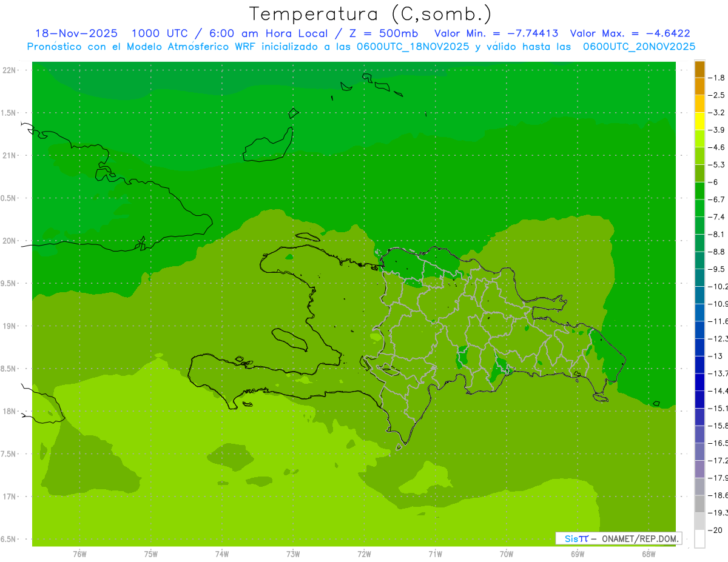Click the '22N' latitude label
Viewport: 728px width, 562px height.
tap(10, 70)
